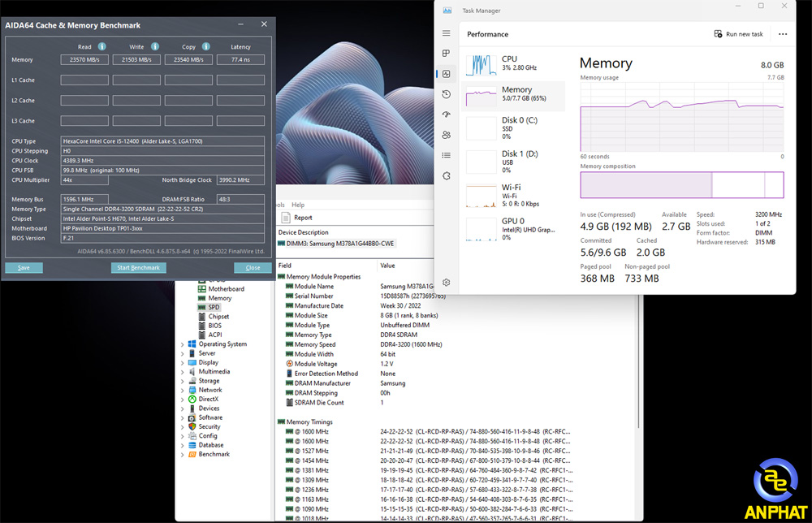Click the Memory composition bar in Task Manager
Screen dimensions: 812x523
682,185
